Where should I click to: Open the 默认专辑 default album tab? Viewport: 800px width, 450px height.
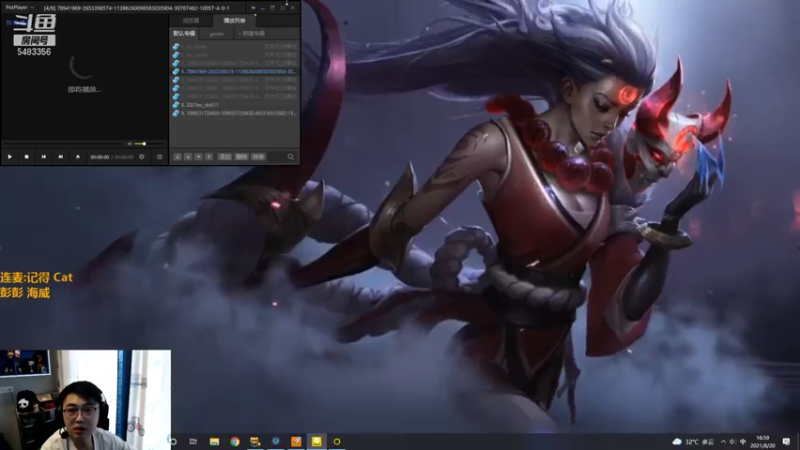point(184,34)
